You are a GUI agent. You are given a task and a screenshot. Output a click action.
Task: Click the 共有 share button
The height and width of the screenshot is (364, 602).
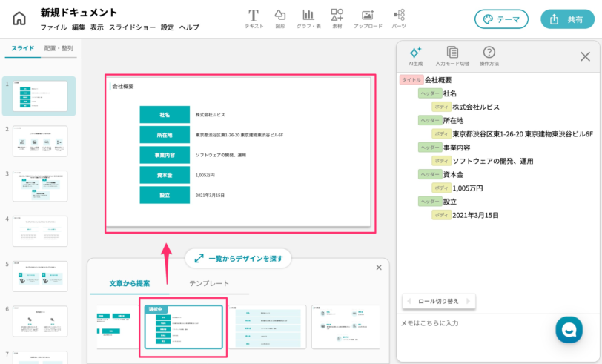tap(567, 19)
